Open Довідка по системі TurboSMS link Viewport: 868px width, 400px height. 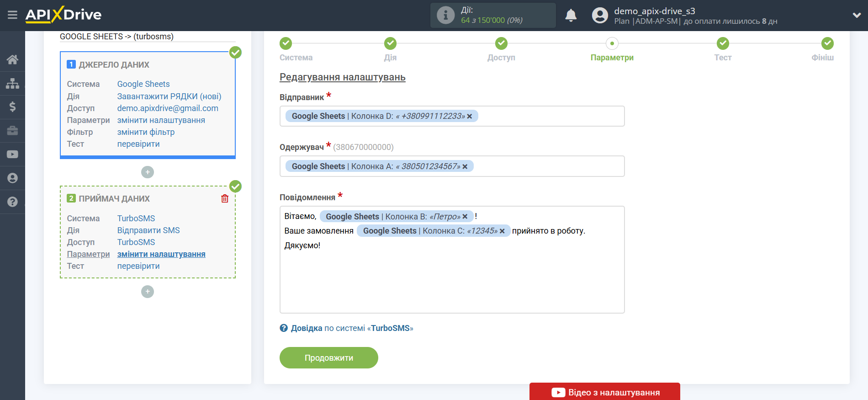coord(347,328)
